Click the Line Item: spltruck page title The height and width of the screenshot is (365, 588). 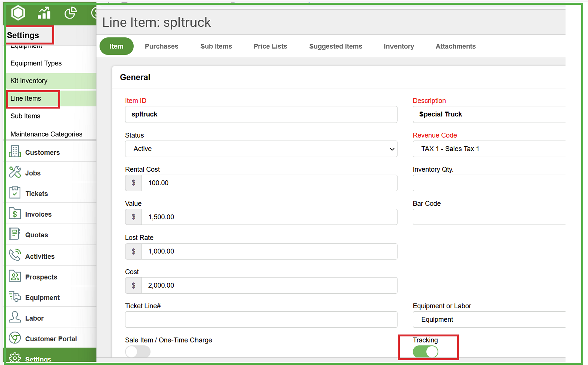(156, 22)
